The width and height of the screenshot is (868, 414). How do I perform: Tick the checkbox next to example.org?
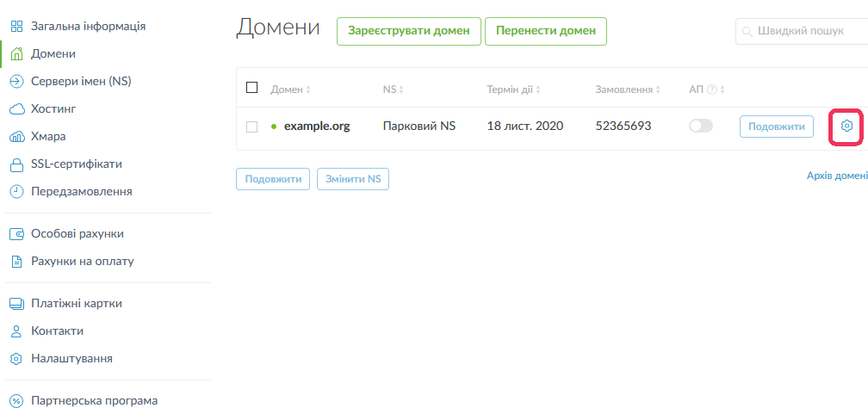(251, 127)
